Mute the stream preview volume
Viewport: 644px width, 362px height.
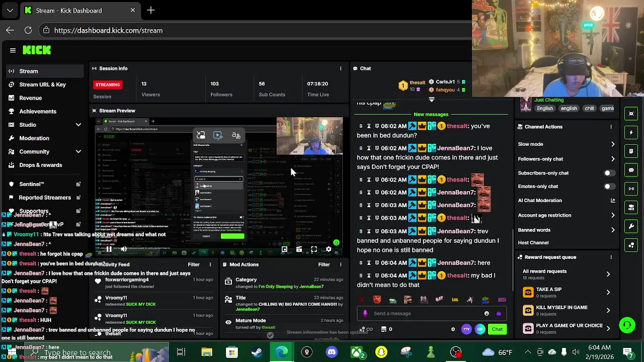[x=123, y=249]
